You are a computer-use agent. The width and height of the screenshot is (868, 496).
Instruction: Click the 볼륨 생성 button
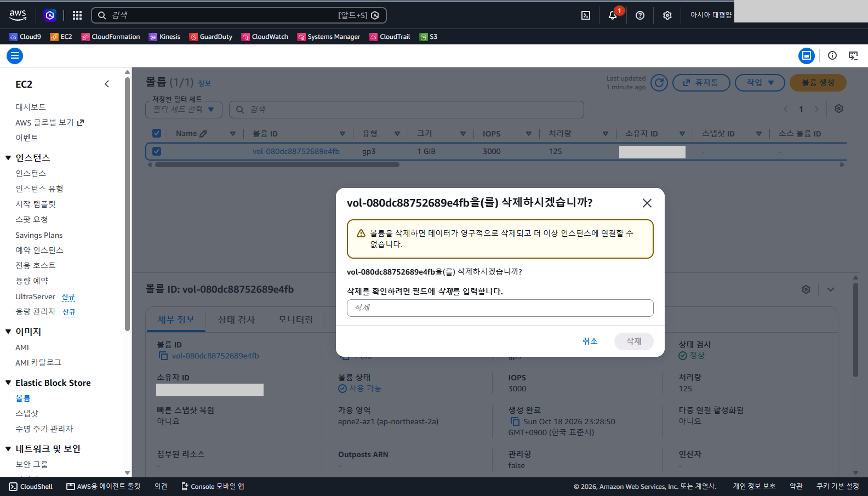coord(818,83)
